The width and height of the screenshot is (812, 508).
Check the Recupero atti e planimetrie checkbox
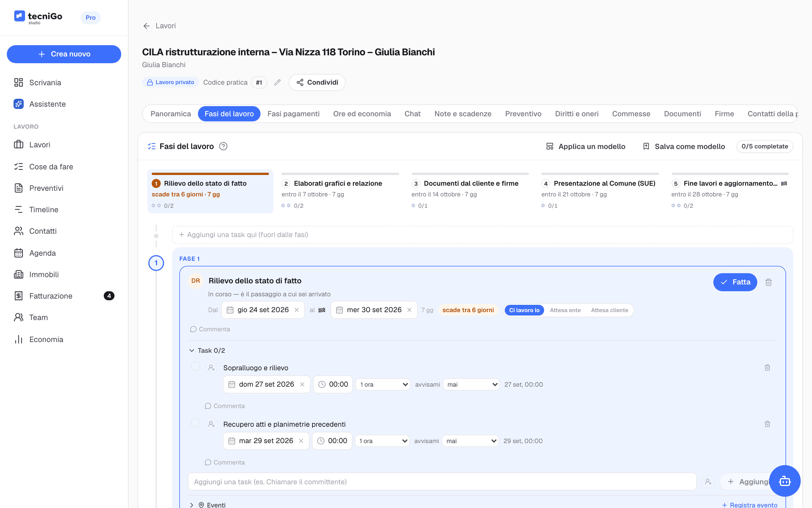[x=196, y=423]
